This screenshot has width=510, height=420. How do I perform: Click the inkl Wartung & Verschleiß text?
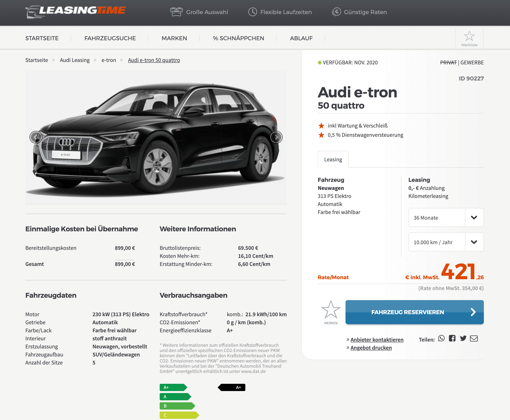357,126
